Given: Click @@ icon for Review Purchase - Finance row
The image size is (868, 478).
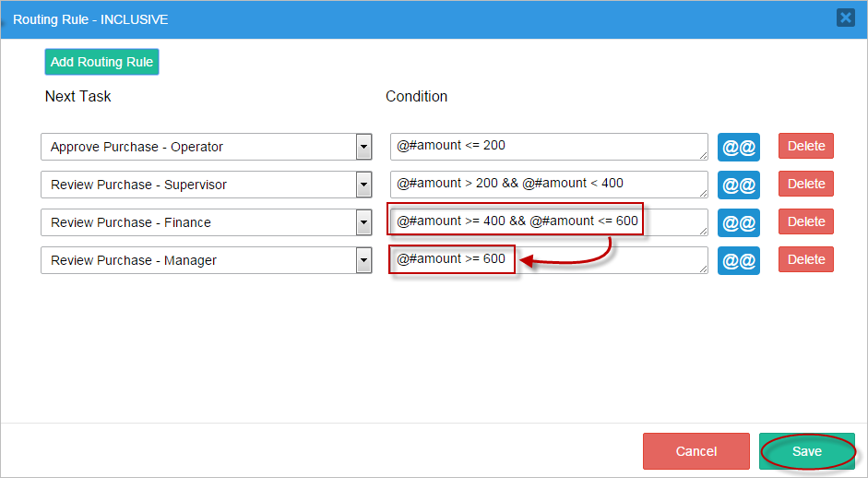Looking at the screenshot, I should [x=738, y=222].
